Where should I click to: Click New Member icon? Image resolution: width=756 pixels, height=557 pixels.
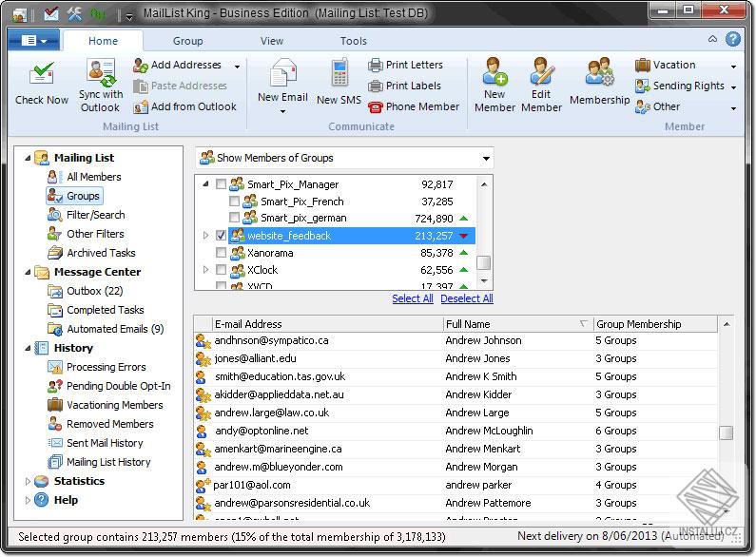(494, 71)
